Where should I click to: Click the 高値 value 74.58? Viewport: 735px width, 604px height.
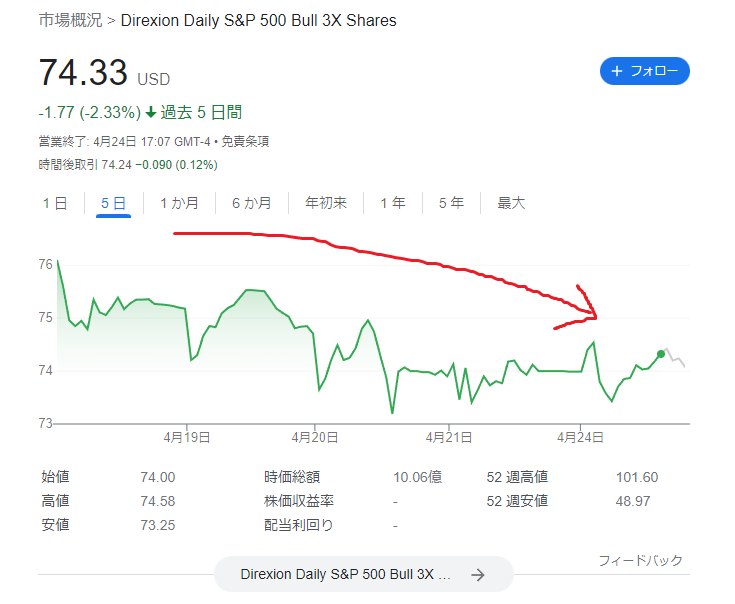pos(158,501)
